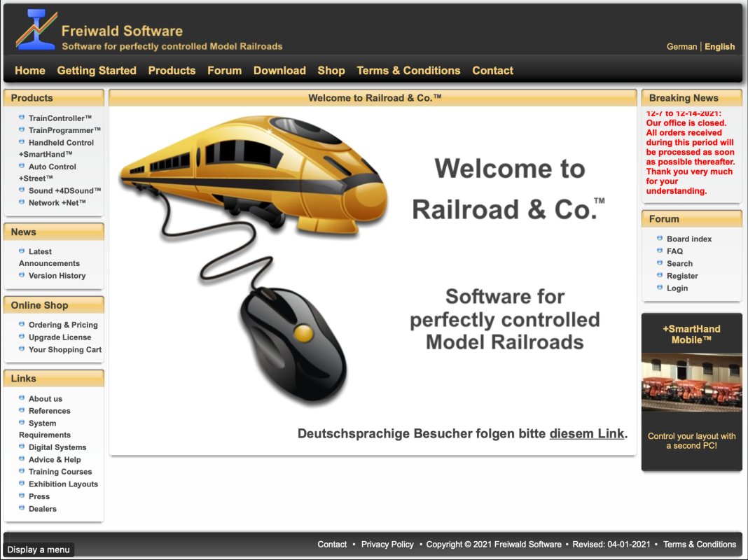Click the bullet icon beside Upgrade License
Screen dimensions: 748x560
[22, 337]
